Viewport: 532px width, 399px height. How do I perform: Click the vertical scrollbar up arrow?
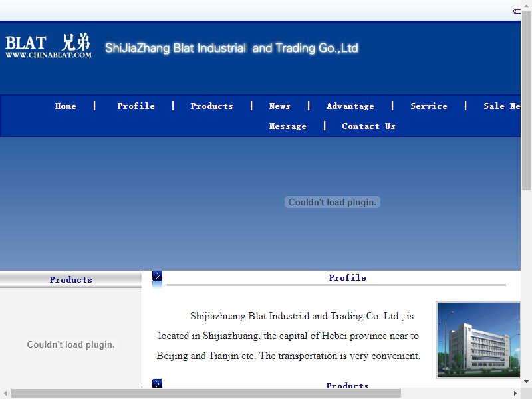point(526,6)
